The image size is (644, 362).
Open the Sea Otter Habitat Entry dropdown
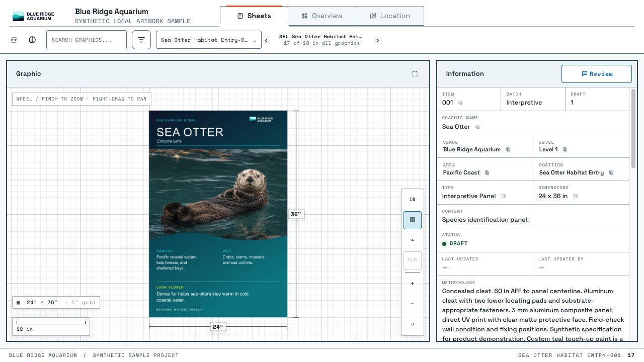209,40
